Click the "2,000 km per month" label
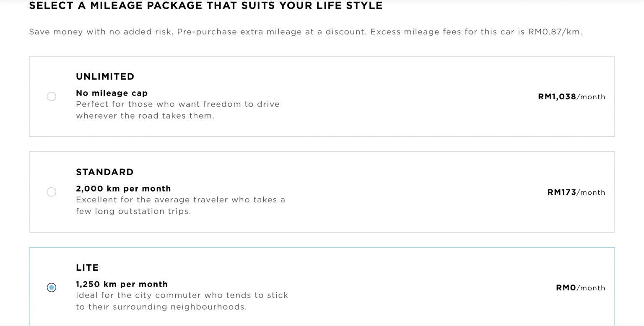The width and height of the screenshot is (644, 326). [x=123, y=189]
